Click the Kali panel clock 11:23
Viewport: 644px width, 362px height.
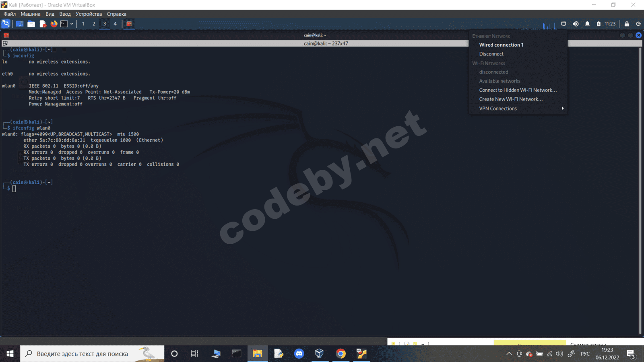(x=610, y=24)
